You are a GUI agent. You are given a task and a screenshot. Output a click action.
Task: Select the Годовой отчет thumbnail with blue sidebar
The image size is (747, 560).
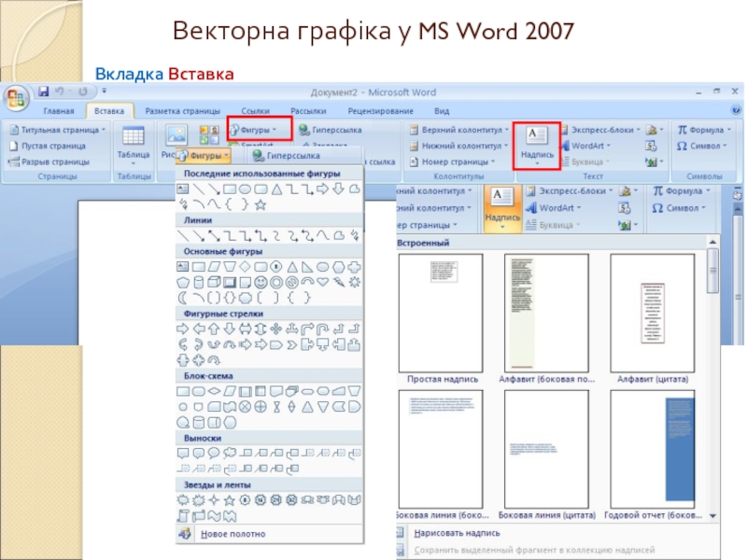coord(653,450)
